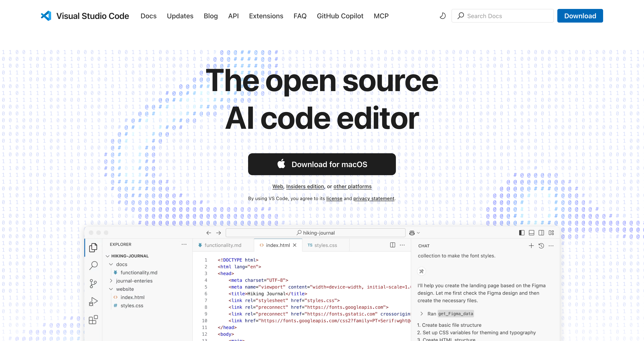The image size is (644, 341).
Task: Click Download for macOS button
Action: (x=322, y=164)
